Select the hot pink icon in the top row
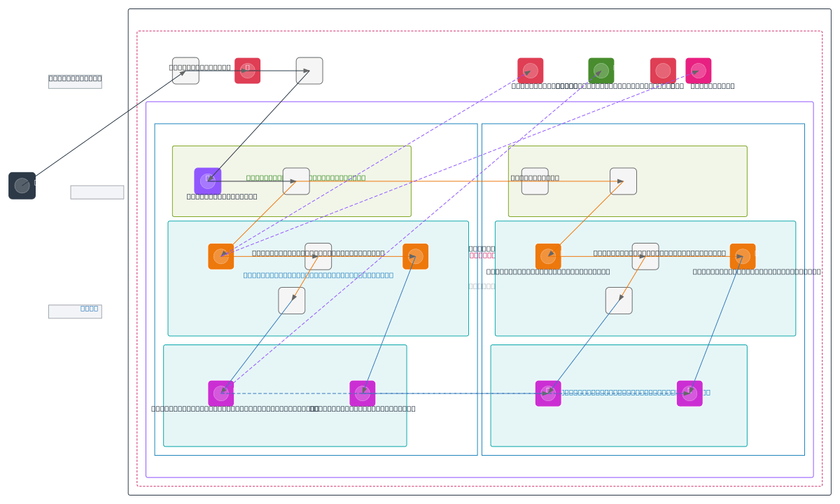This screenshot has height=504, width=840. 698,71
